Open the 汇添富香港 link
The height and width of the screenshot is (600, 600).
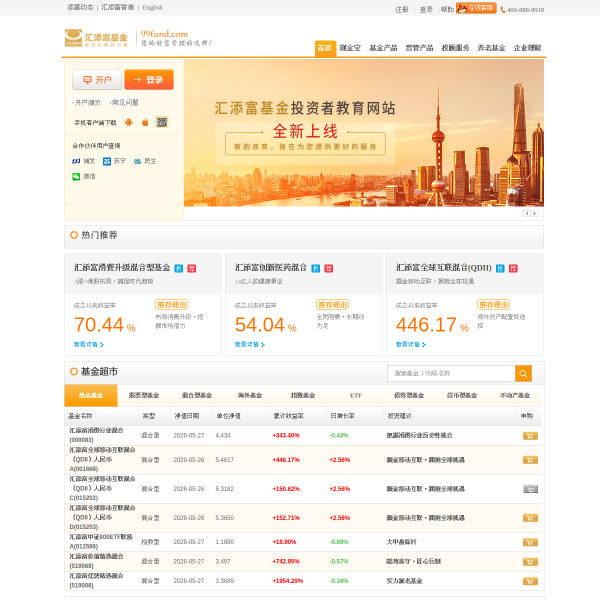pos(117,8)
